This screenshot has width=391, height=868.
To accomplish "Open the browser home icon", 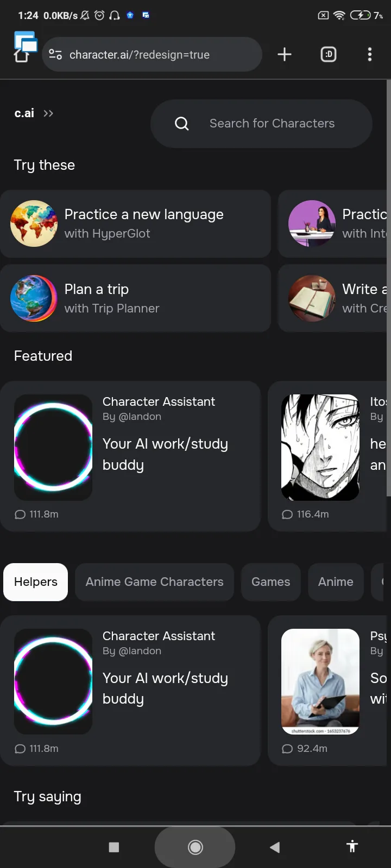I will [x=21, y=56].
